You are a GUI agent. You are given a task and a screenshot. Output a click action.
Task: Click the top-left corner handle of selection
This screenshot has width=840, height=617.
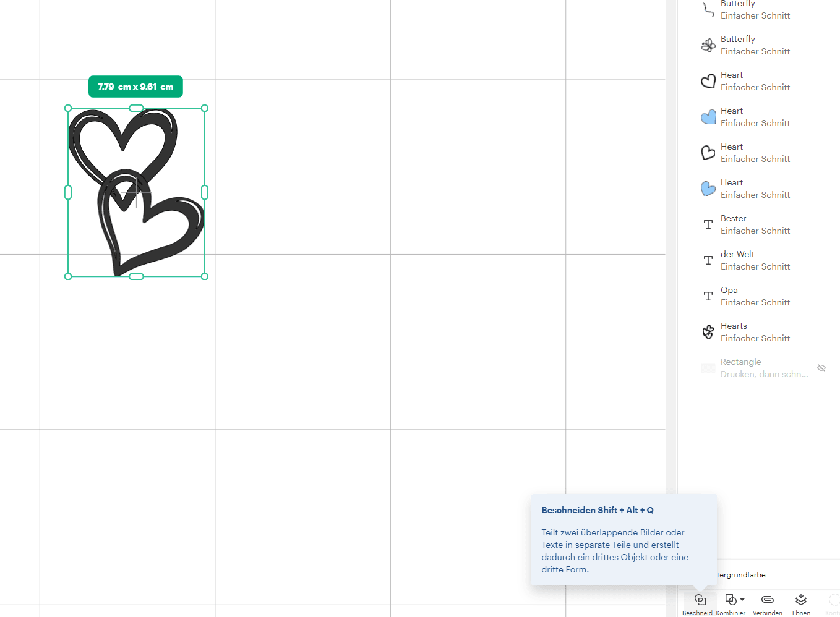[x=68, y=108]
